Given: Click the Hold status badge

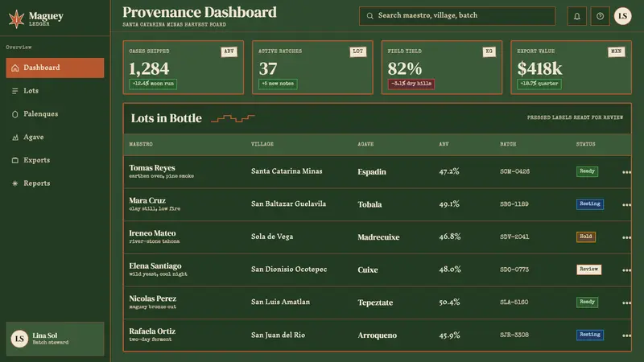Looking at the screenshot, I should tap(586, 237).
